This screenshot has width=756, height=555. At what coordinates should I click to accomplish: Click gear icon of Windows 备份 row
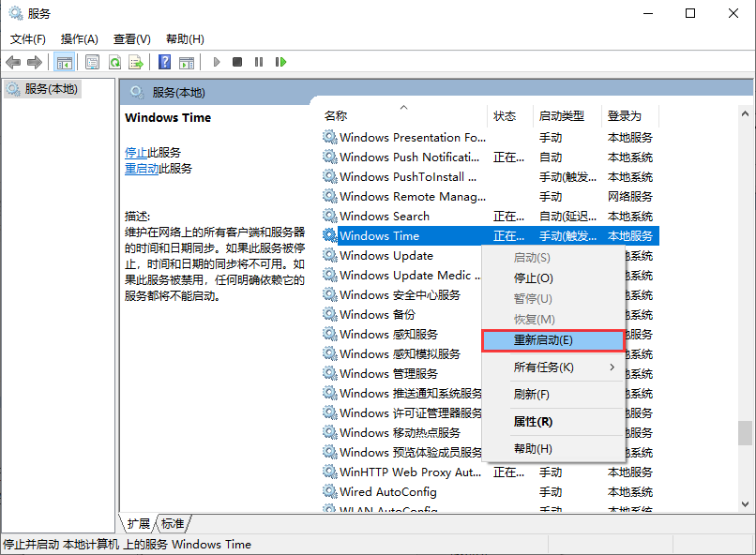tap(330, 315)
